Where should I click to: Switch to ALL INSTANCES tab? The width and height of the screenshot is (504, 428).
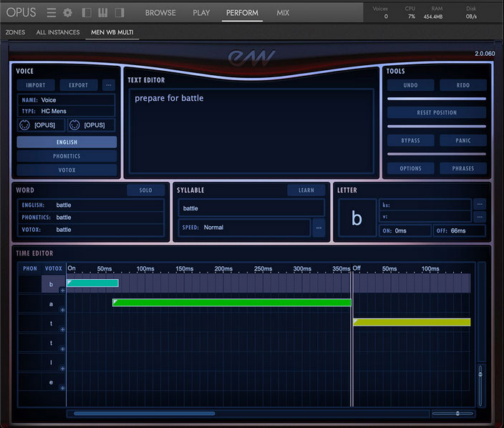[x=58, y=32]
